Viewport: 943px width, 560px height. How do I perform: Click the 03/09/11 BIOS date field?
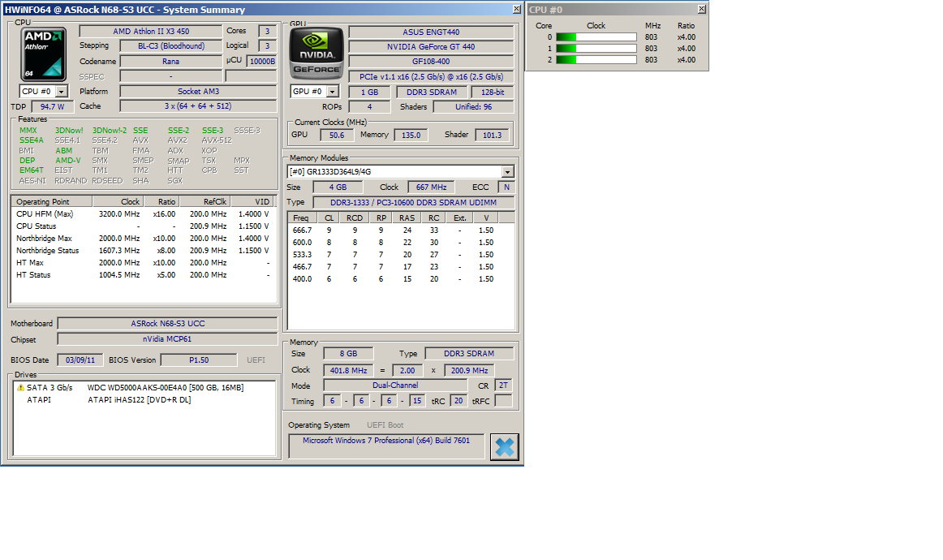pyautogui.click(x=80, y=360)
